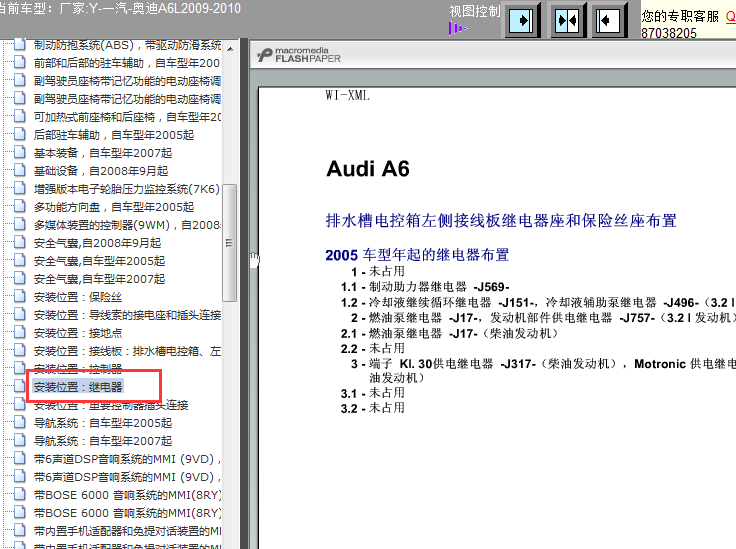Open 基础设备，自2008年9月起
This screenshot has width=736, height=549.
tap(100, 170)
